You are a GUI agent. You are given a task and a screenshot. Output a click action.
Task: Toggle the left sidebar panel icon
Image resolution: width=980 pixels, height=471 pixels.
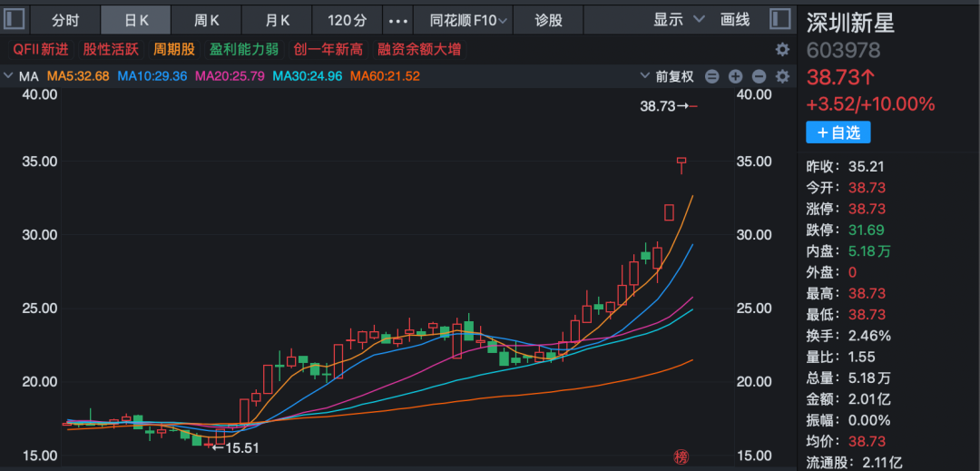tap(15, 19)
